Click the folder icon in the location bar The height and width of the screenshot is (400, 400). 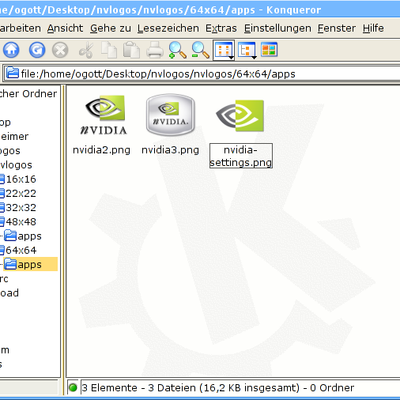tap(12, 73)
